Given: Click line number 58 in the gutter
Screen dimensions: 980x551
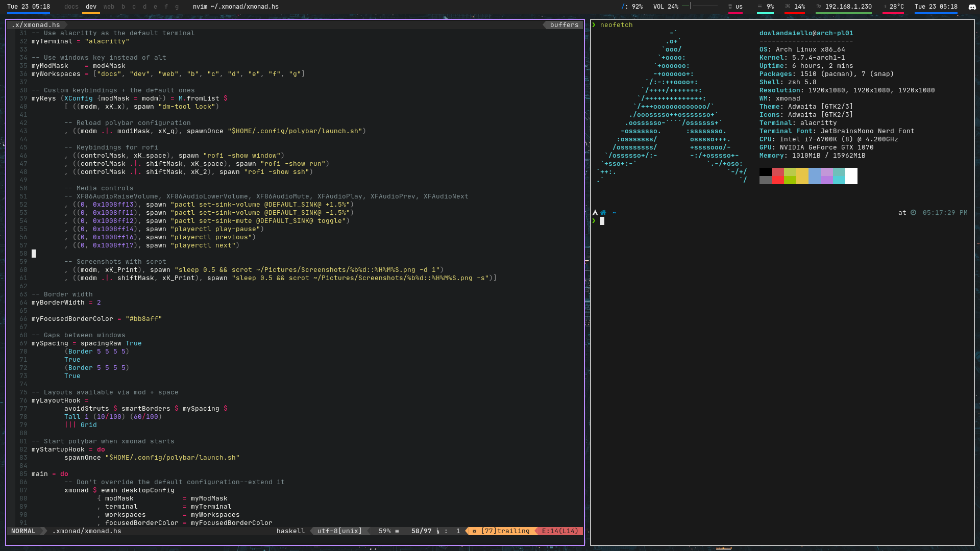Looking at the screenshot, I should pos(23,254).
